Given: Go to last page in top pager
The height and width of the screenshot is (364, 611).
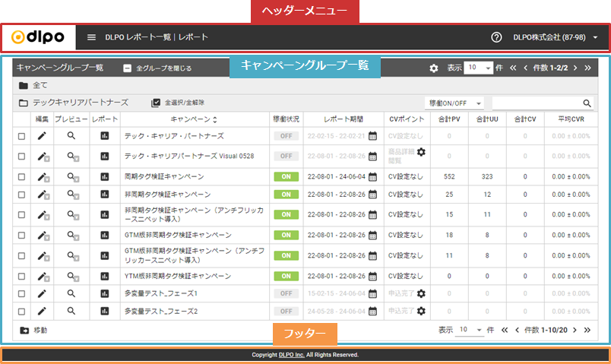Looking at the screenshot, I should 587,68.
